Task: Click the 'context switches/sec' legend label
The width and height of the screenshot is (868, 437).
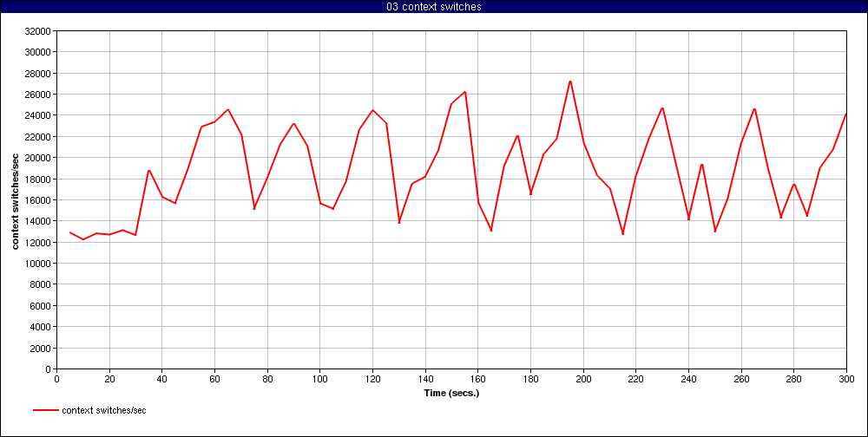Action: click(x=104, y=410)
